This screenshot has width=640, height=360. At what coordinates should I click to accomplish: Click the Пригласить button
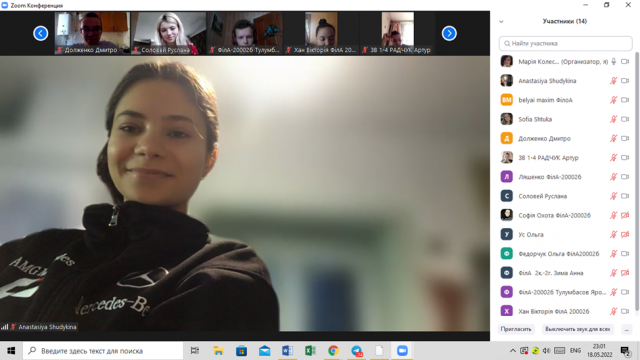pos(516,329)
